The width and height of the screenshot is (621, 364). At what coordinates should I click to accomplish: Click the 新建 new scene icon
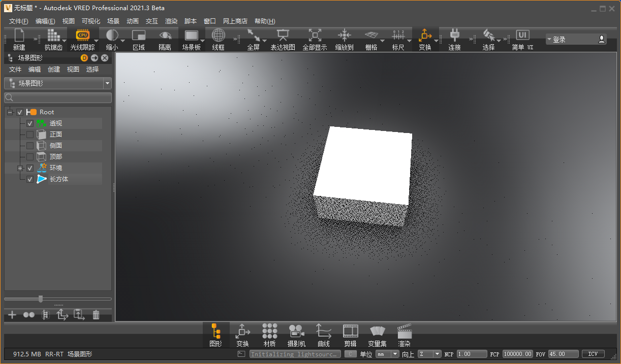click(19, 36)
